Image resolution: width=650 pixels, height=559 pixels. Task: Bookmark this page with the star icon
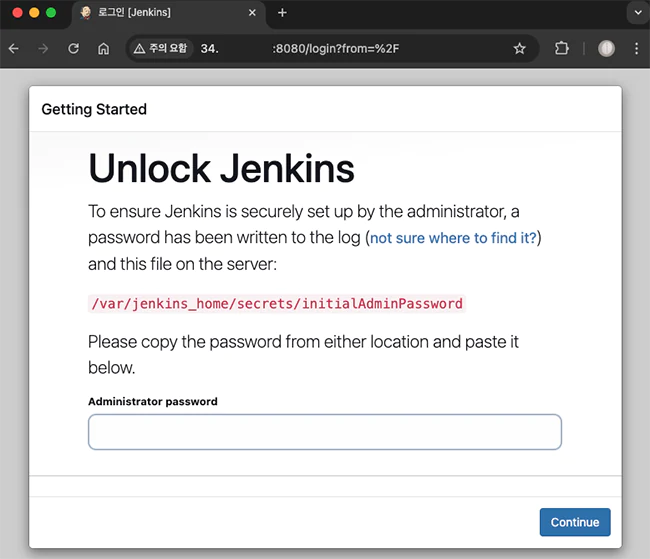coord(519,49)
